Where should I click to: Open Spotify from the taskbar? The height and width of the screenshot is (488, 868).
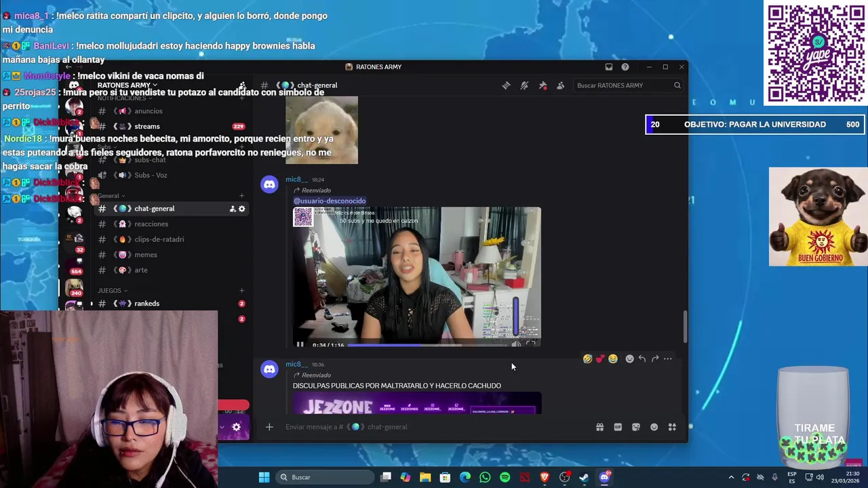(505, 477)
